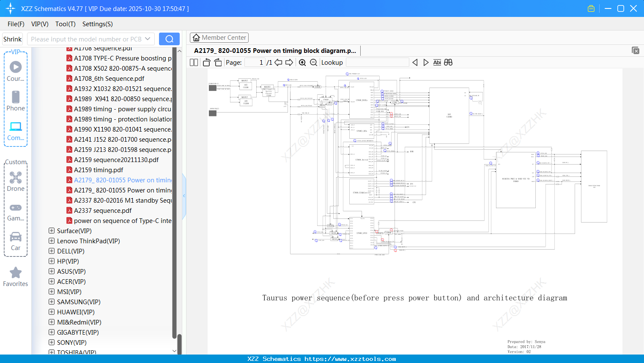Viewport: 644px width, 363px height.
Task: Click the Shrink panel button
Action: tap(12, 39)
